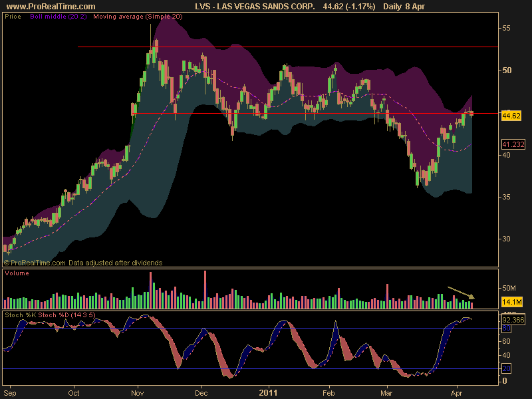
Task: Select the Boll middle (20 2) legend label
Action: (x=59, y=16)
